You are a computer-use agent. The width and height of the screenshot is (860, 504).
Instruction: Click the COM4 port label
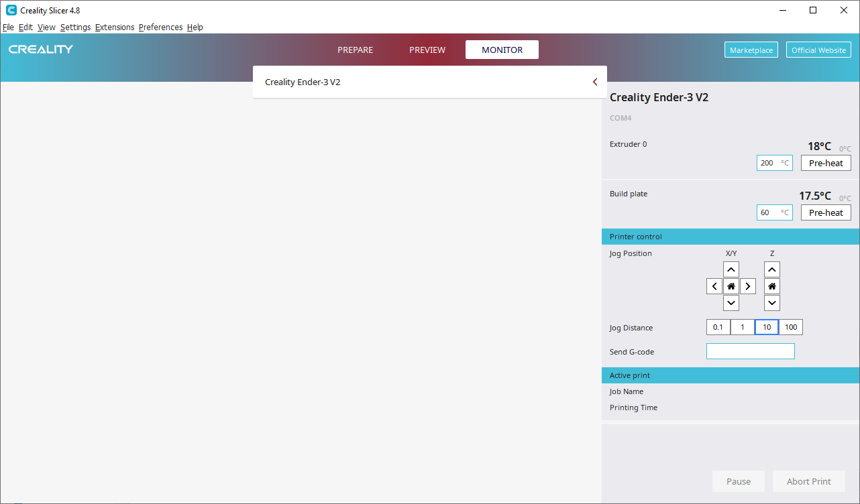(621, 118)
